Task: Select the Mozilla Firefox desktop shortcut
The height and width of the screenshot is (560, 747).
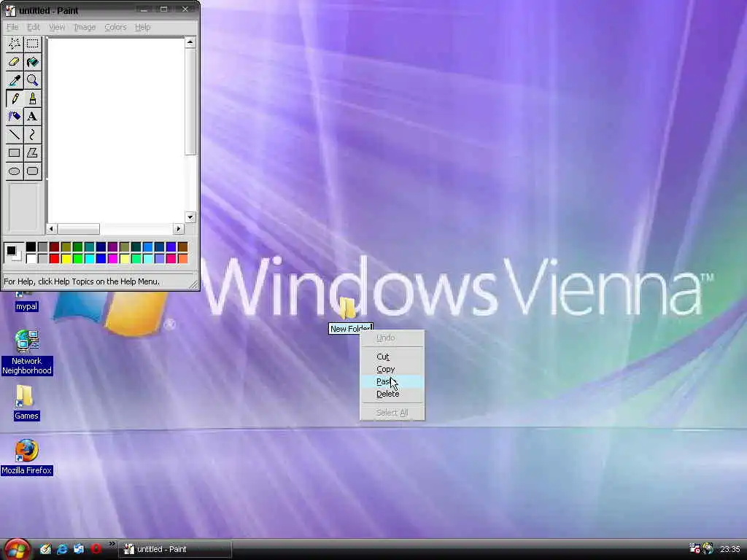Action: 27,457
